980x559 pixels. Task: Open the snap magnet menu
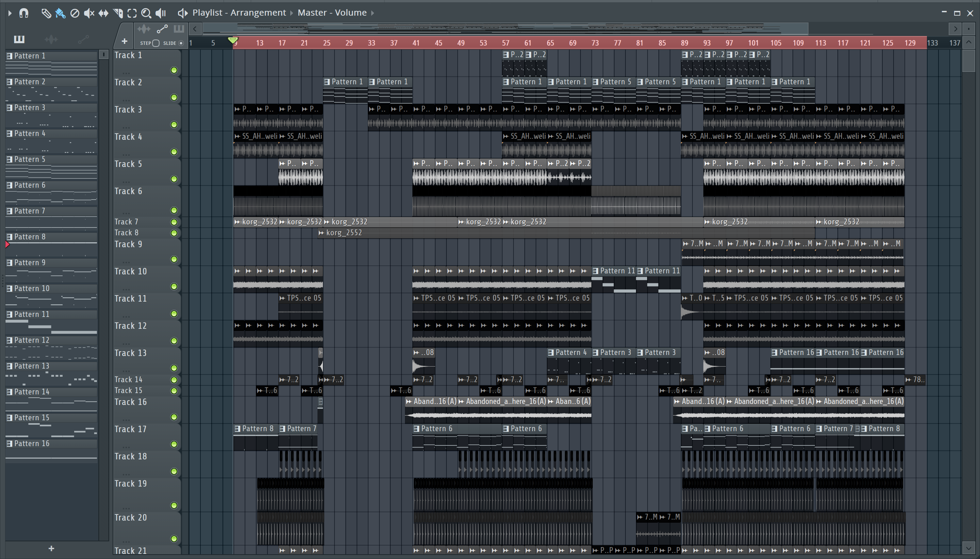point(24,13)
